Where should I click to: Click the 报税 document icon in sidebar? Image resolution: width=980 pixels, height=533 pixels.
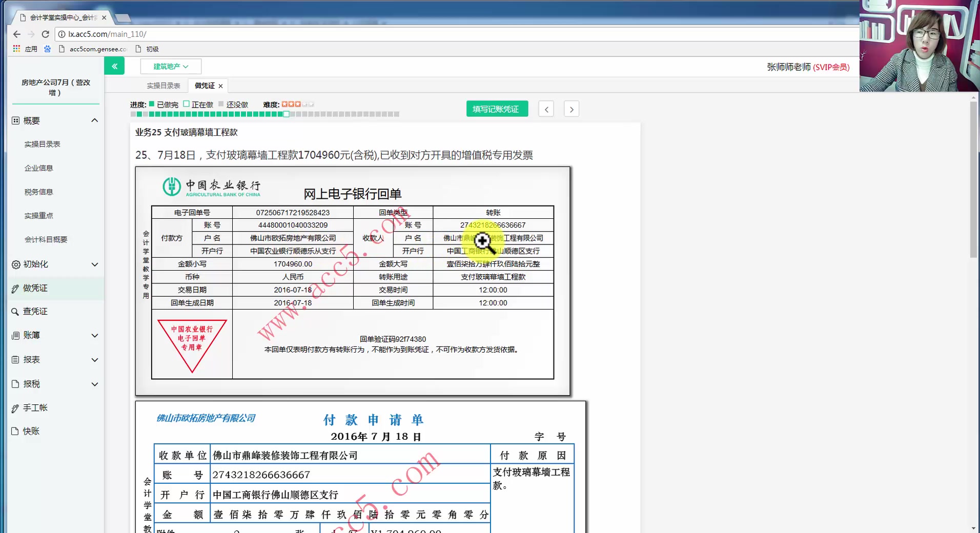[x=14, y=383]
